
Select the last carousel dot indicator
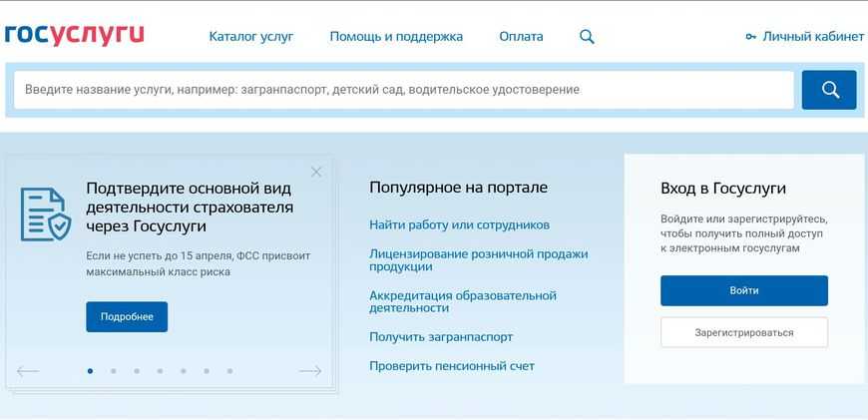pos(229,371)
